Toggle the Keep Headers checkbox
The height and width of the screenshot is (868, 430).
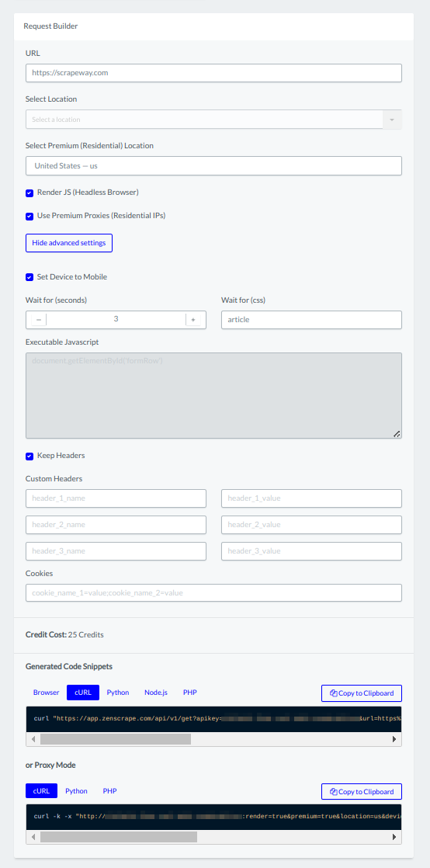(x=30, y=457)
